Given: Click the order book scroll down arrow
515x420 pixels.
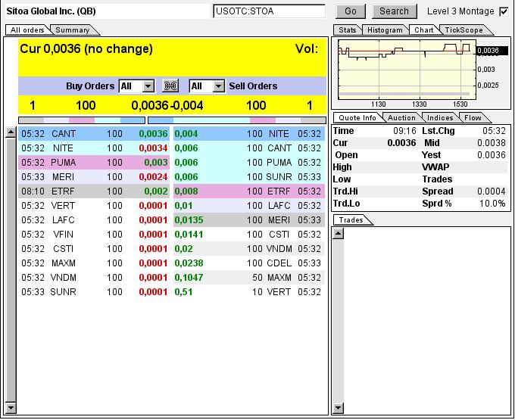Looking at the screenshot, I should pyautogui.click(x=11, y=408).
